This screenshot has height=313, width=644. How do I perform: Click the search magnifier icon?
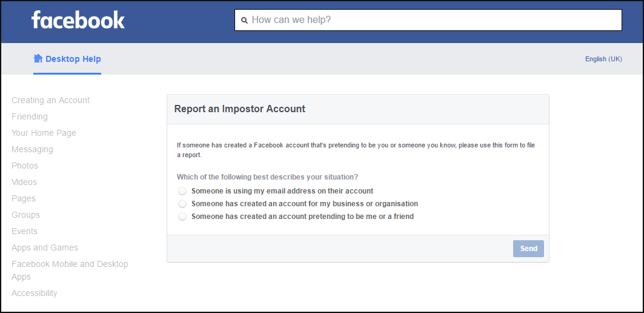click(x=244, y=20)
